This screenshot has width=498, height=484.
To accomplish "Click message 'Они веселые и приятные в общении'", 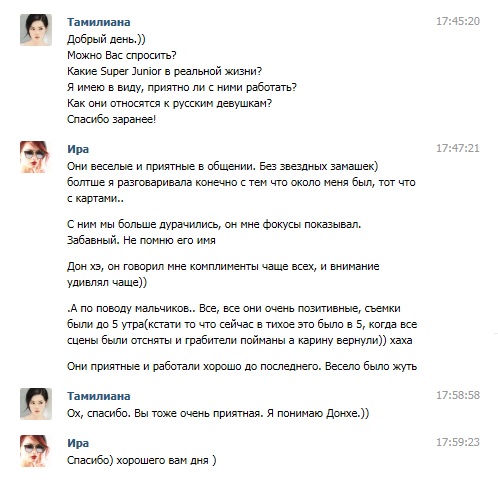I will click(223, 166).
